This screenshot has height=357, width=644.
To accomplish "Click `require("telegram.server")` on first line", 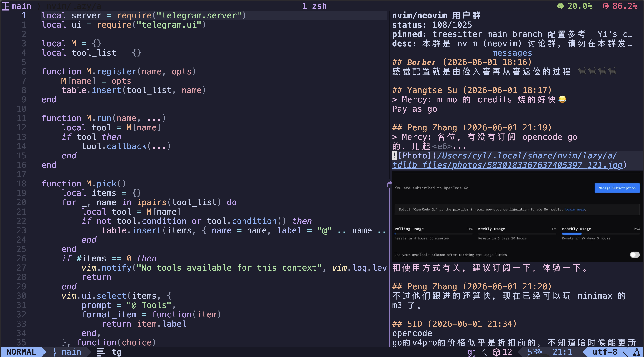I will 181,16.
